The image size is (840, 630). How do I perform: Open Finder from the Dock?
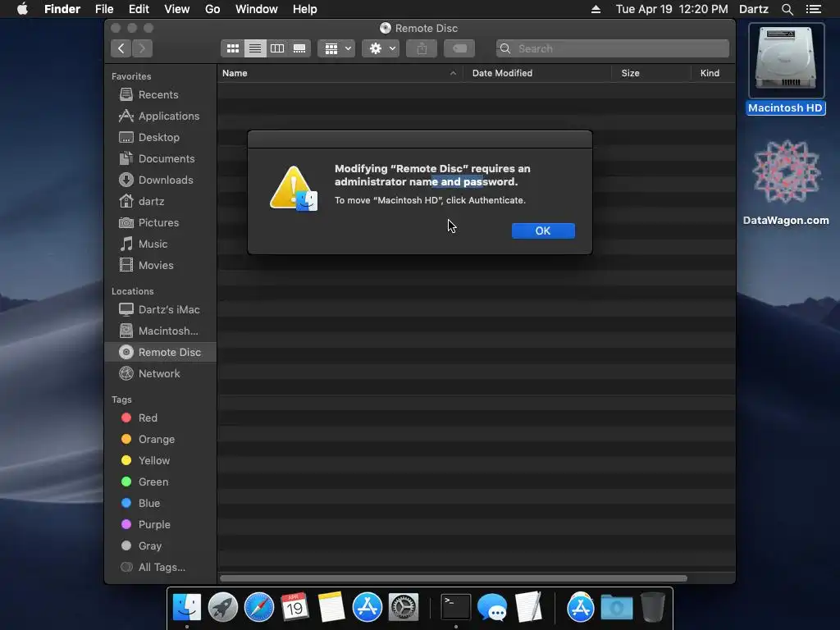pos(187,608)
